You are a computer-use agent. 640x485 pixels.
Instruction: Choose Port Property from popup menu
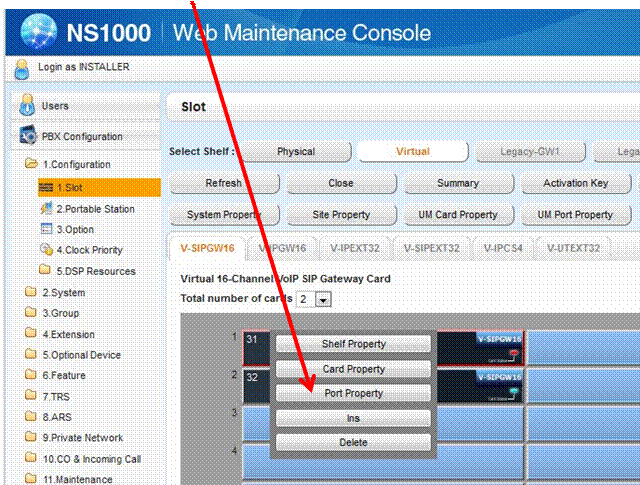coord(353,394)
